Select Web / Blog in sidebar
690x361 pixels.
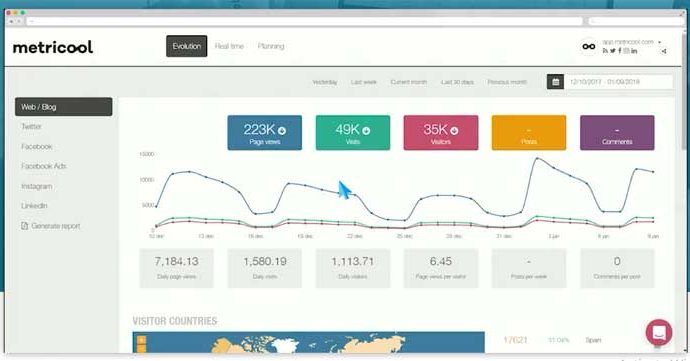pos(63,107)
